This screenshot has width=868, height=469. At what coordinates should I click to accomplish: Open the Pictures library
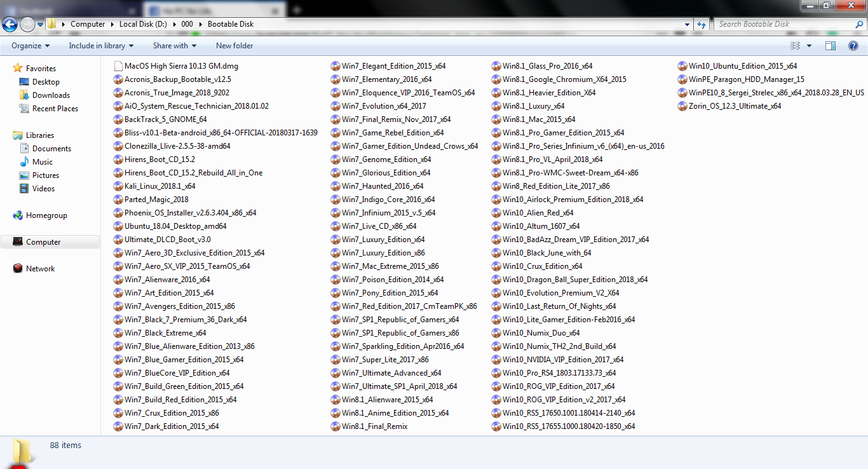coord(46,175)
